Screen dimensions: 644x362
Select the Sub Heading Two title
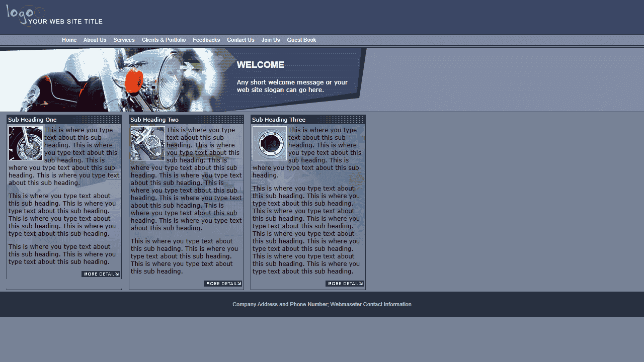(154, 120)
